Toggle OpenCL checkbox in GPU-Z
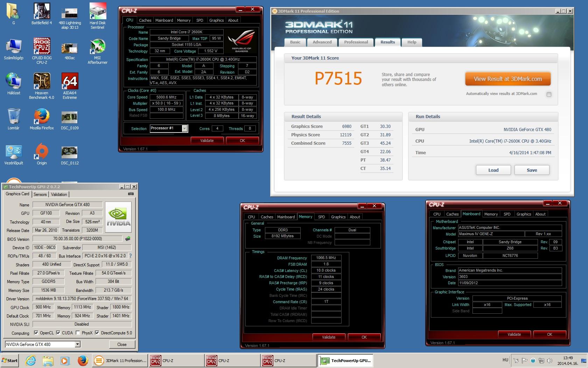Screen dimensions: 588x368 [36, 333]
